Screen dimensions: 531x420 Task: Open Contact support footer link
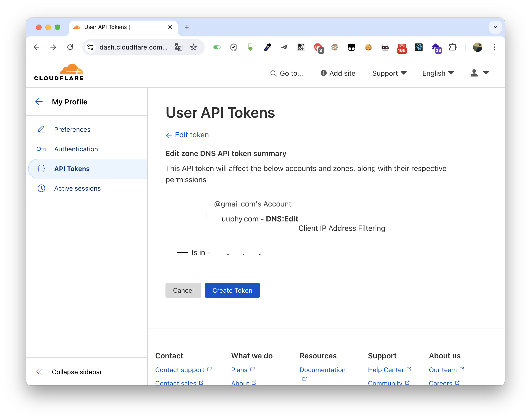[x=183, y=370]
